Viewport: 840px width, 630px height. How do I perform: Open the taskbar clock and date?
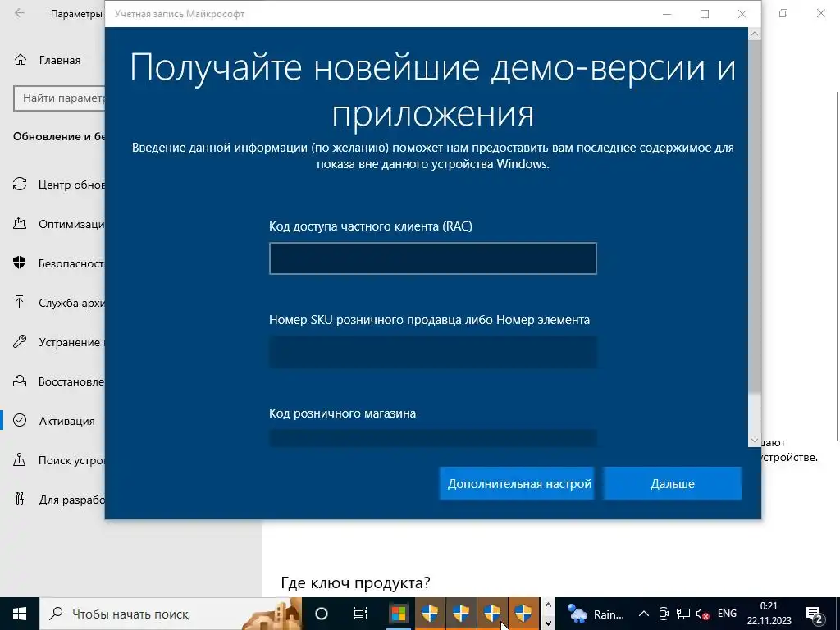769,614
